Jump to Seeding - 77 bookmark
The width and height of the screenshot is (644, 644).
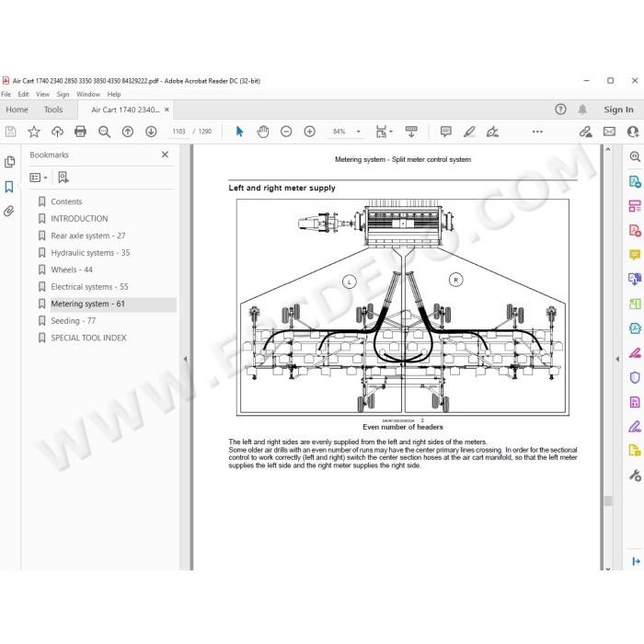(x=73, y=321)
